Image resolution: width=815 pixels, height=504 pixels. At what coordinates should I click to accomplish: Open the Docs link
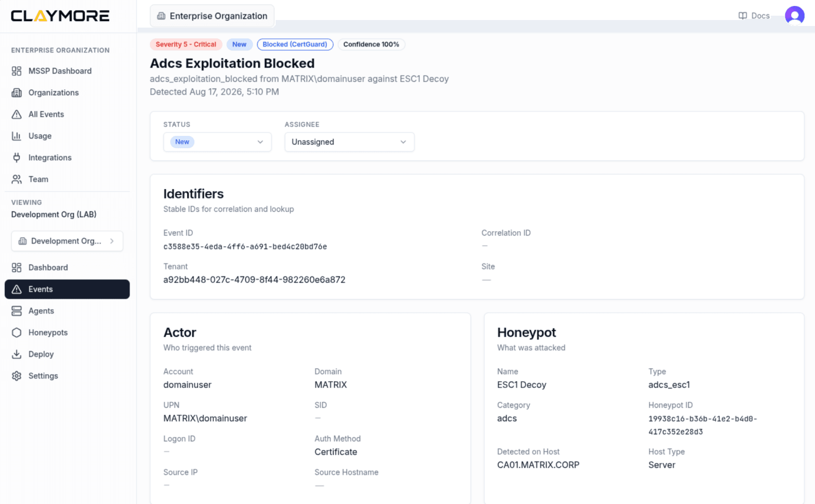[754, 16]
